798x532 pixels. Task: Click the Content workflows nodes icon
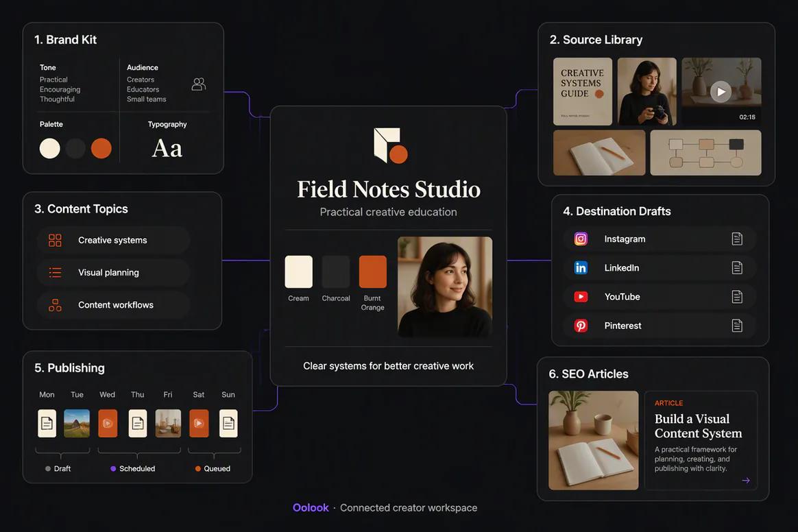coord(55,305)
